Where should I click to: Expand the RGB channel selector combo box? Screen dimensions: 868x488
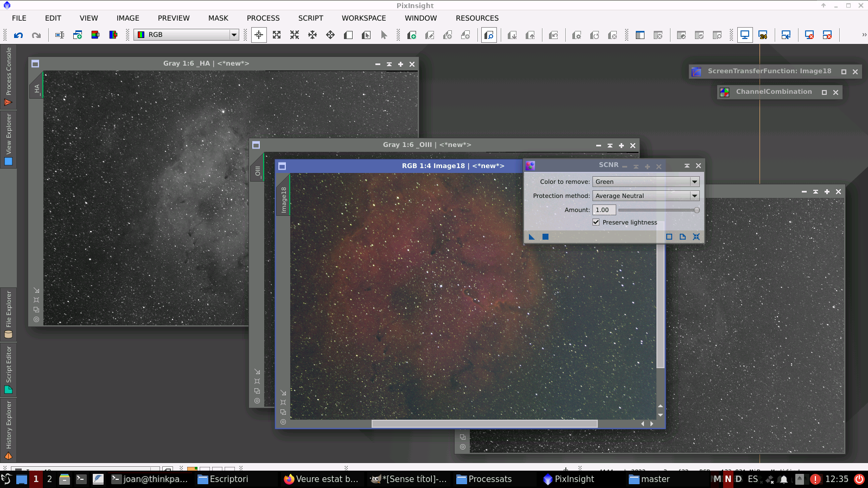click(x=233, y=35)
